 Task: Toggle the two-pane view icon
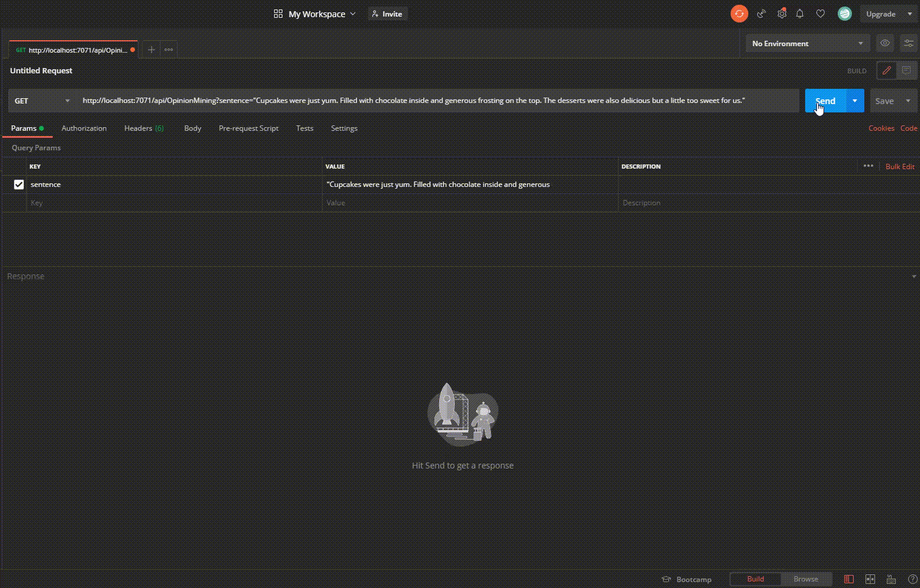(870, 579)
